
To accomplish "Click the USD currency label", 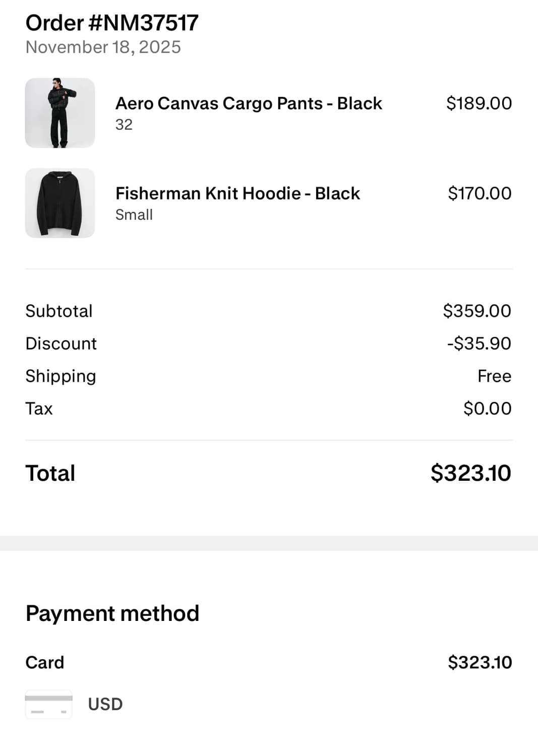I will (x=105, y=704).
